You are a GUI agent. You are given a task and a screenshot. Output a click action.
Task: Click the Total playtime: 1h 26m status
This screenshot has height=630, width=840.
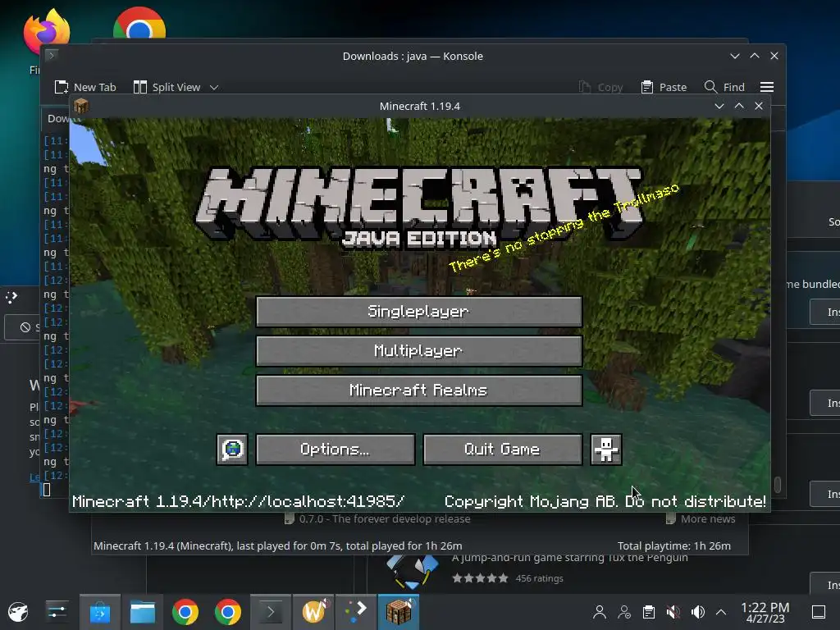pos(674,546)
